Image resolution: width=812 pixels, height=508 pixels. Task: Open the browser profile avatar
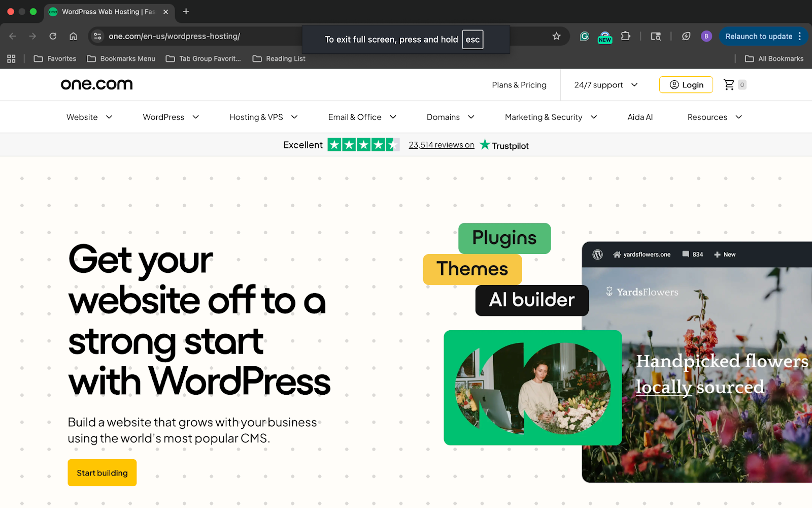706,36
